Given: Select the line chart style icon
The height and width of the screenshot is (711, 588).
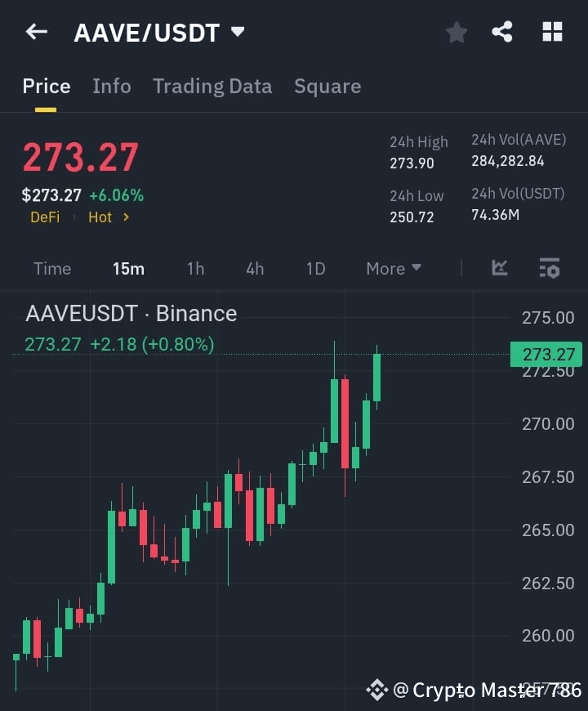Looking at the screenshot, I should coord(499,268).
